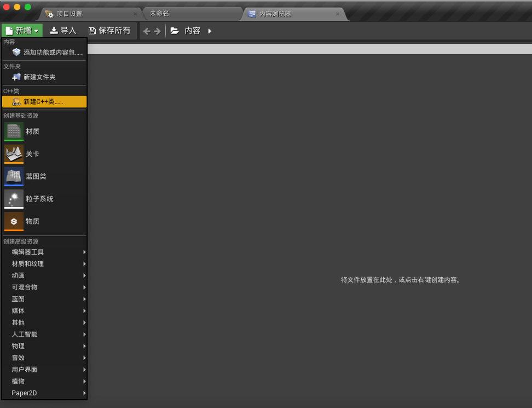Click the gear icon on 项目设置 tab
This screenshot has width=532, height=408.
49,14
